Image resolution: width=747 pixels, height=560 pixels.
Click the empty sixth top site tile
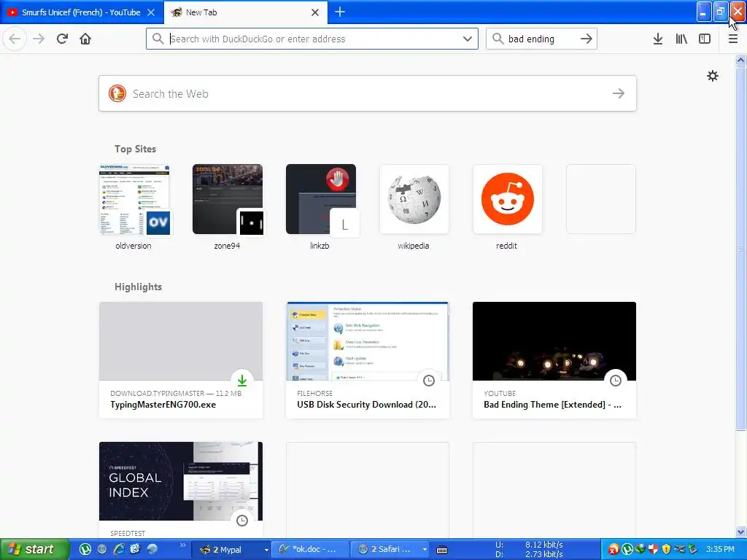(601, 199)
